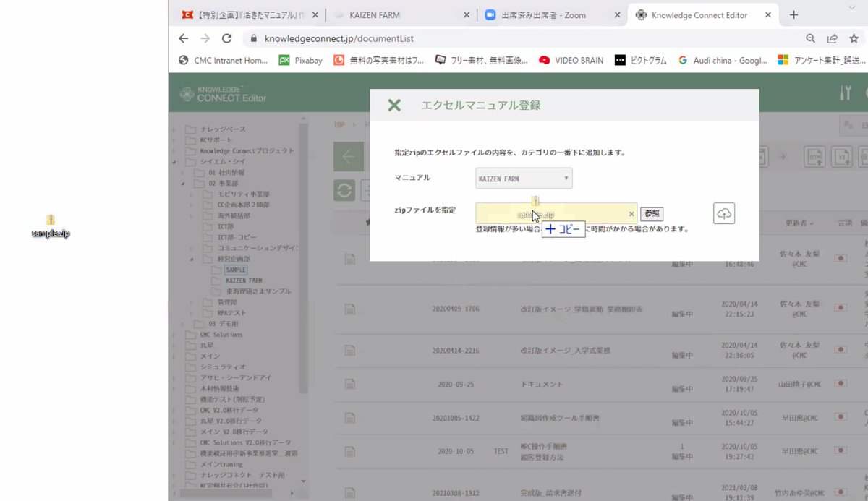This screenshot has width=868, height=501.
Task: Open the tools wrench icon in header
Action: [845, 93]
